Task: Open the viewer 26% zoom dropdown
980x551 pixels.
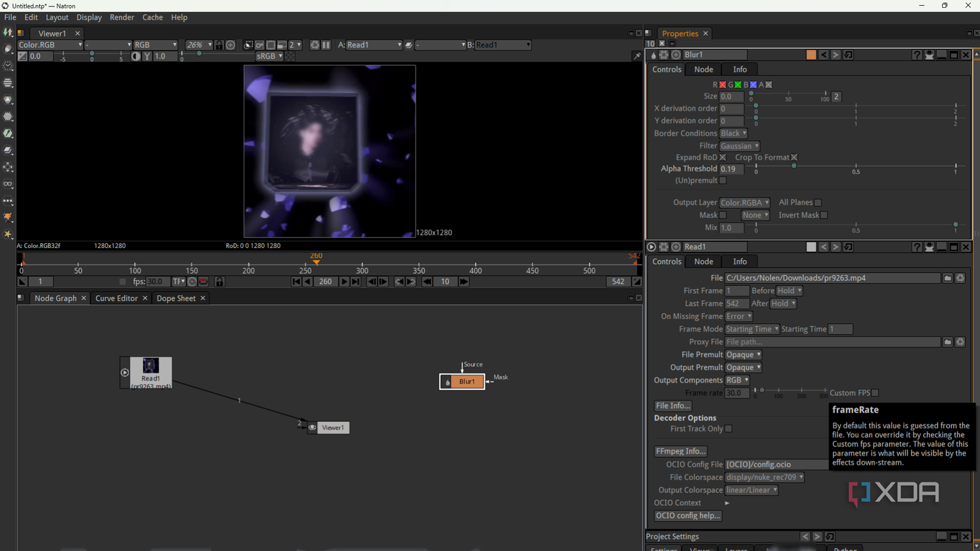Action: tap(199, 45)
